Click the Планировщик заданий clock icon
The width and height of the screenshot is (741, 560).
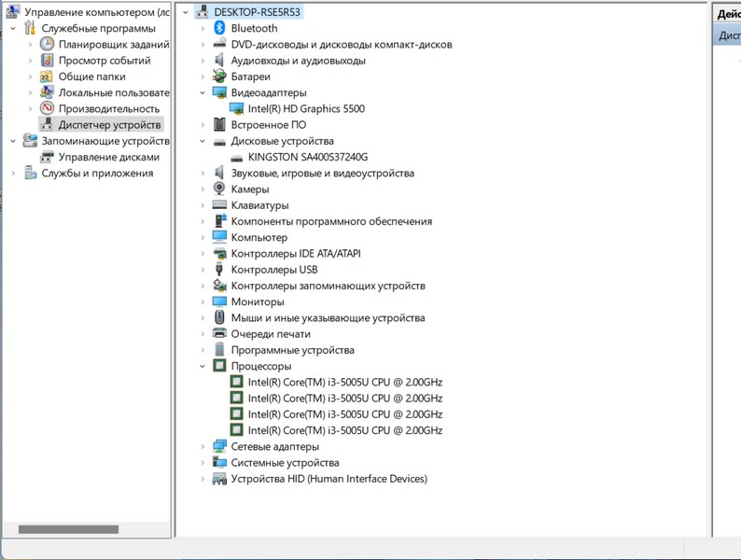47,44
